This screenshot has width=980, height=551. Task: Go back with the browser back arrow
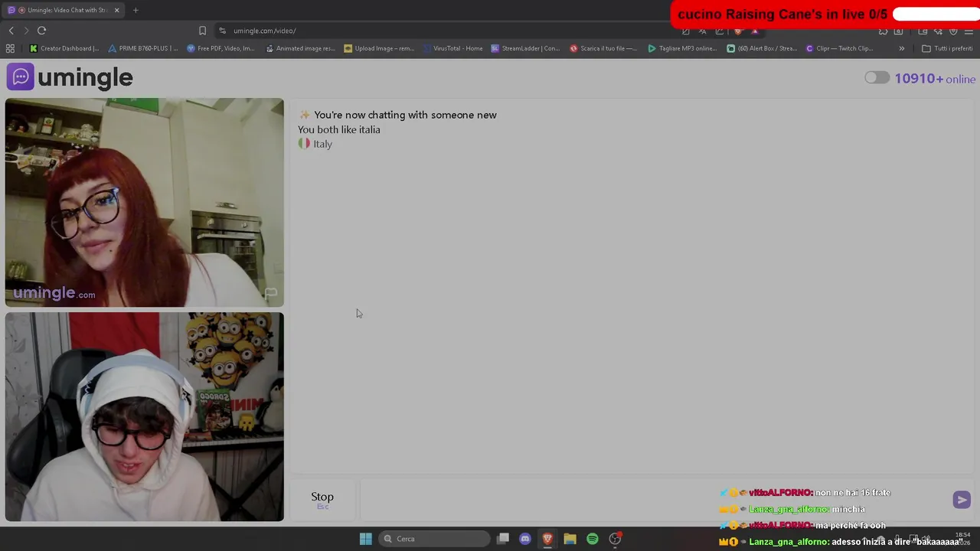pyautogui.click(x=11, y=31)
